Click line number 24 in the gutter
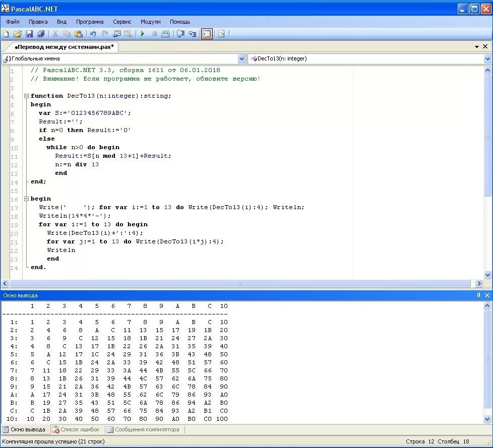493x448 pixels. (14, 268)
